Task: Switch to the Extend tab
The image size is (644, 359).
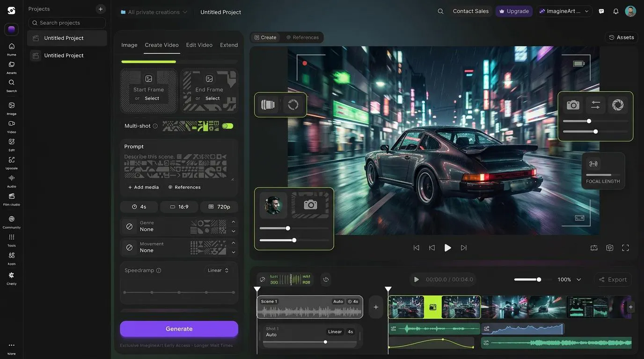Action: [229, 45]
